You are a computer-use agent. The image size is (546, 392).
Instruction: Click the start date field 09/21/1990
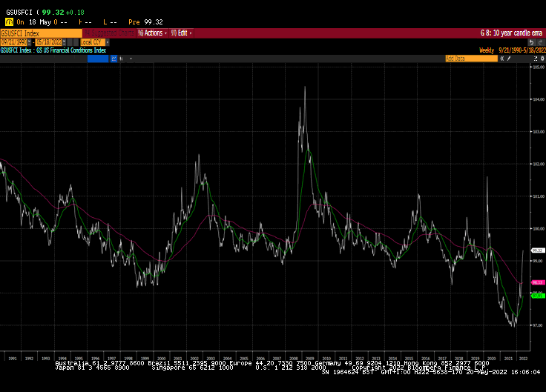coord(15,41)
